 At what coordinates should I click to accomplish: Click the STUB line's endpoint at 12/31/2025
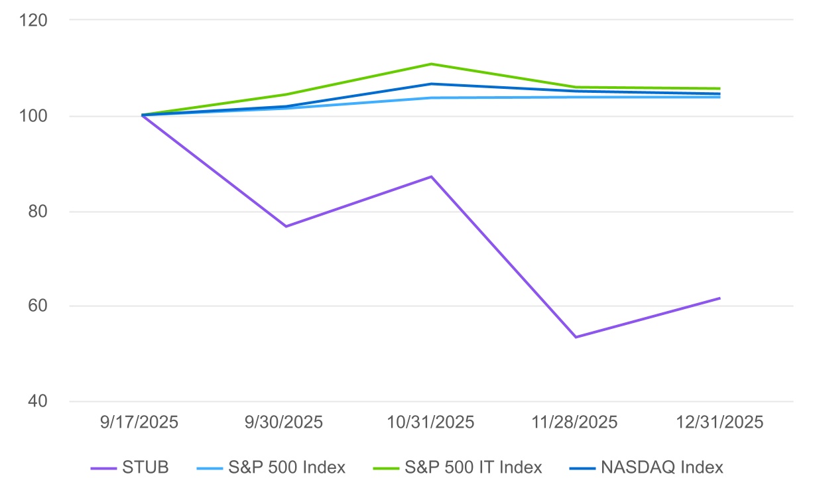point(719,298)
